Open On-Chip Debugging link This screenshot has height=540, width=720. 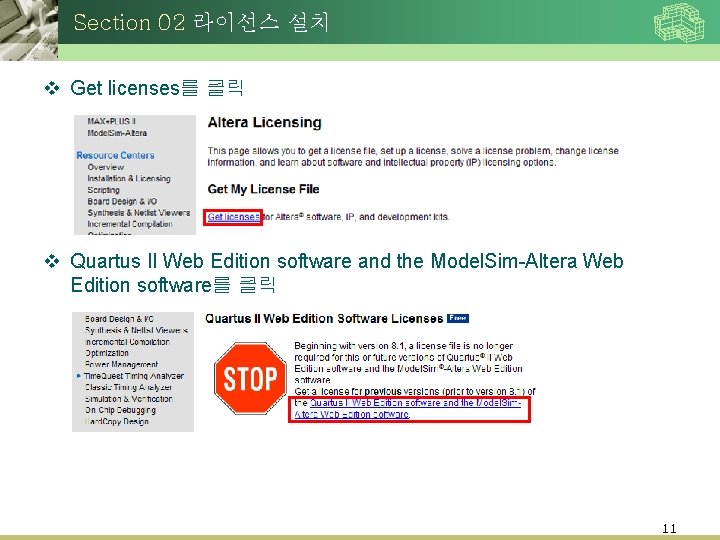coord(120,410)
